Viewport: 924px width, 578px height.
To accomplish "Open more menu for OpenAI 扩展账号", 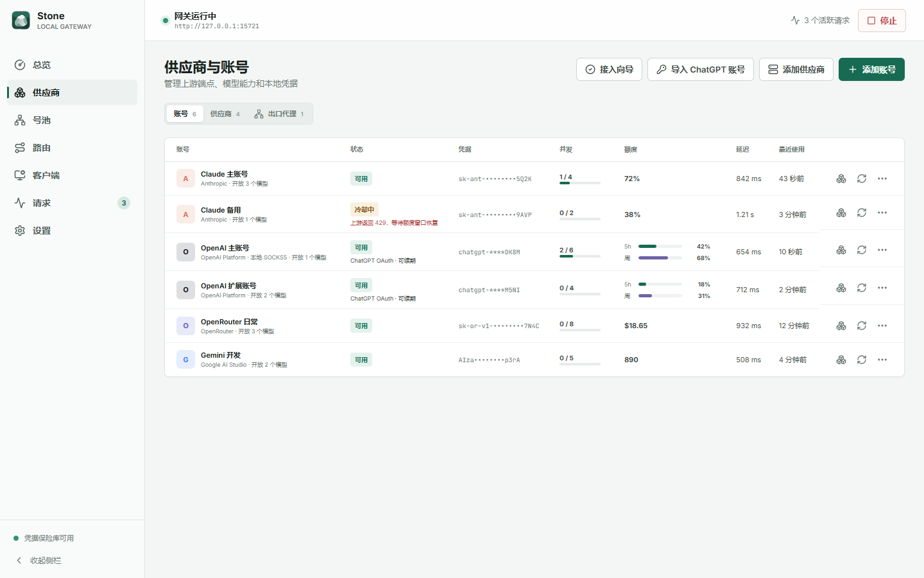I will [x=882, y=288].
